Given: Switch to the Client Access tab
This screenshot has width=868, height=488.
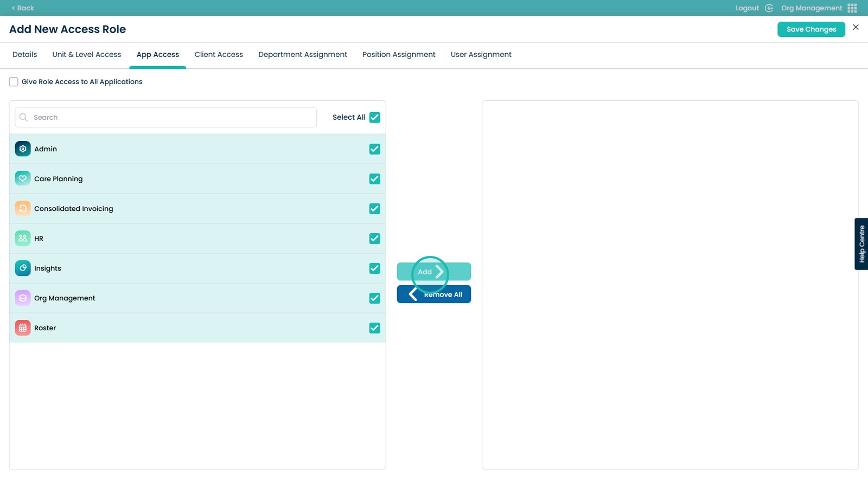Looking at the screenshot, I should coord(219,55).
